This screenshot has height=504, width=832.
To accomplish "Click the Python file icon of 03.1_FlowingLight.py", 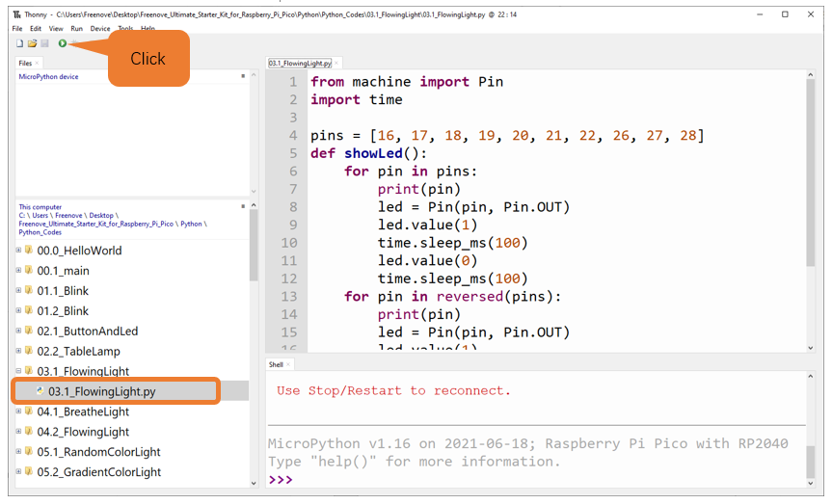I will [x=40, y=391].
